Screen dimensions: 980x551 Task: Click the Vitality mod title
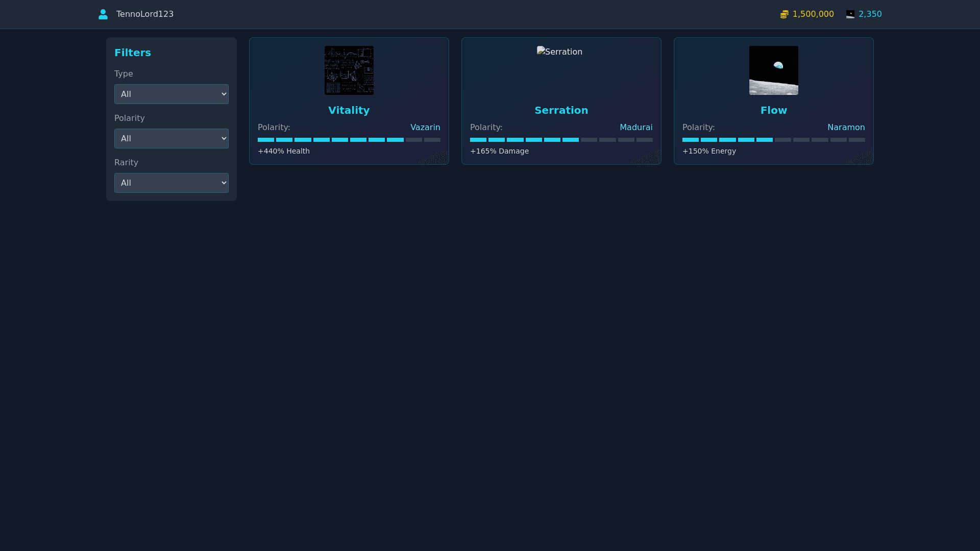[349, 110]
